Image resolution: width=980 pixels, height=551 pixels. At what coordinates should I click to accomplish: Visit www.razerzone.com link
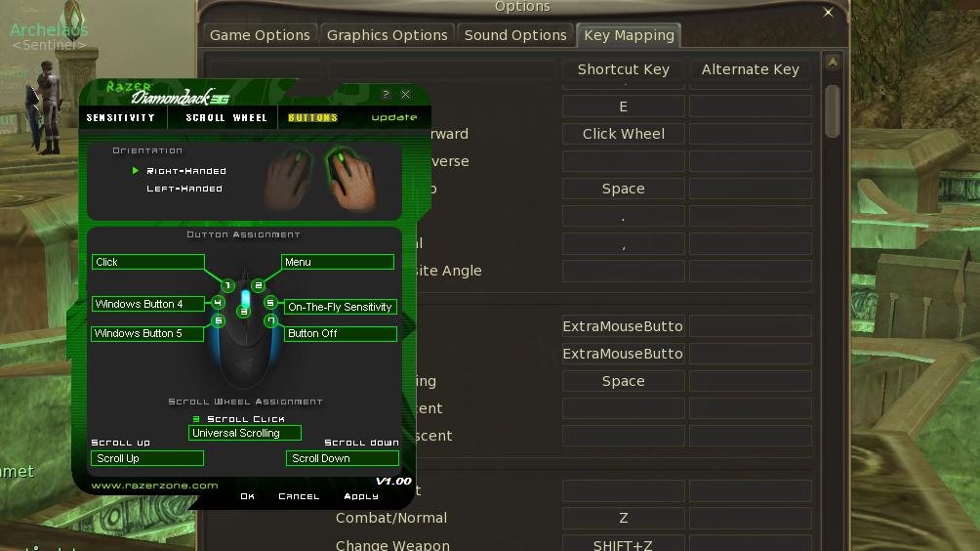pyautogui.click(x=154, y=486)
